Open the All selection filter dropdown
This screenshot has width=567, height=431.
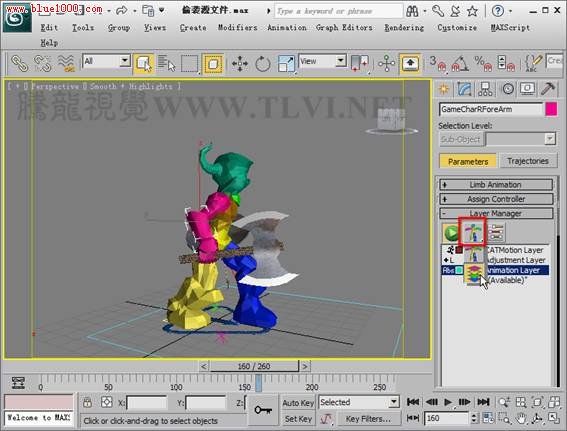[x=106, y=61]
